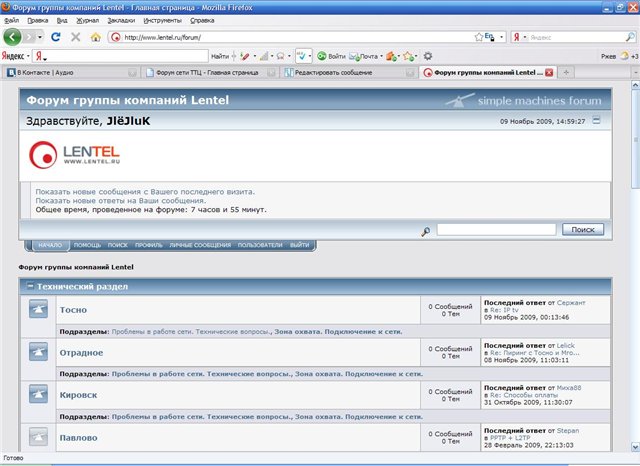
Task: Click the Найти button on Yandex Bar
Action: [x=220, y=56]
